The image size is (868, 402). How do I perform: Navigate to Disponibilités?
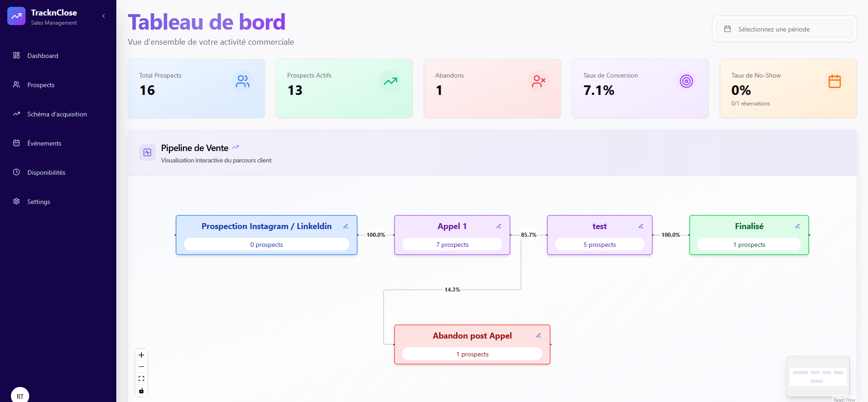(x=46, y=172)
